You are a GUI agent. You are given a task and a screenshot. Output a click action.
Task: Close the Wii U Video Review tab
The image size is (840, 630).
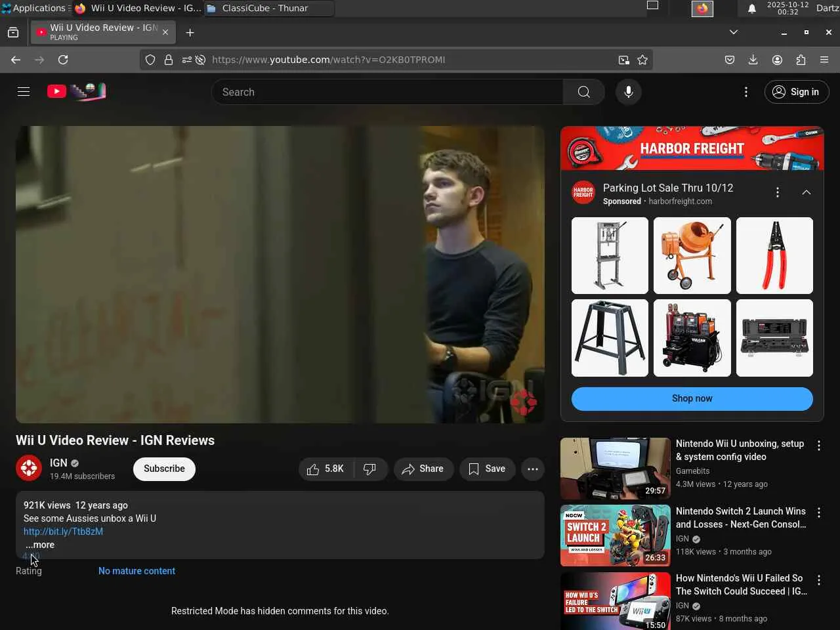click(165, 32)
